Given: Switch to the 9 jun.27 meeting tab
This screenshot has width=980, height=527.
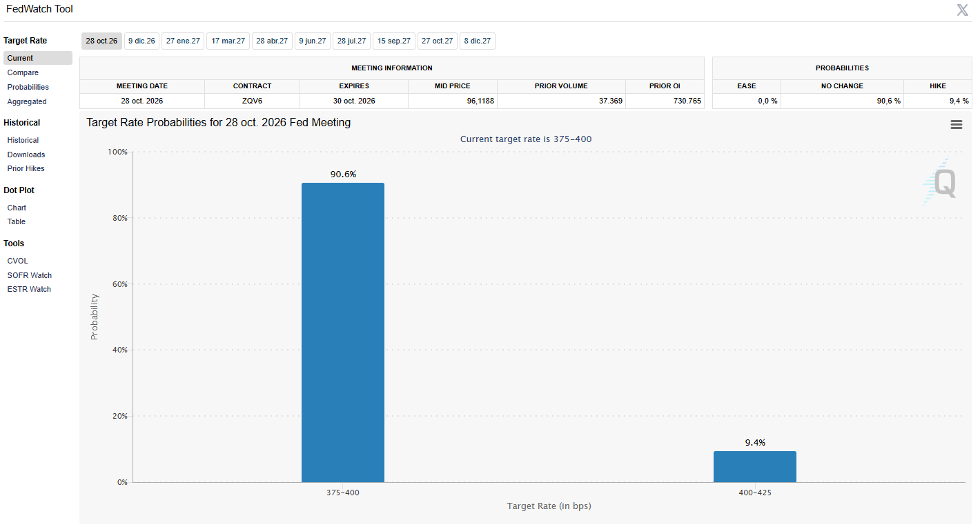Looking at the screenshot, I should [313, 41].
